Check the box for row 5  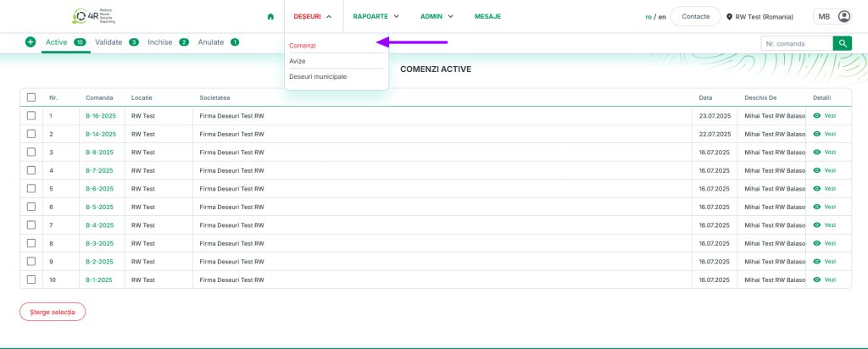[31, 188]
